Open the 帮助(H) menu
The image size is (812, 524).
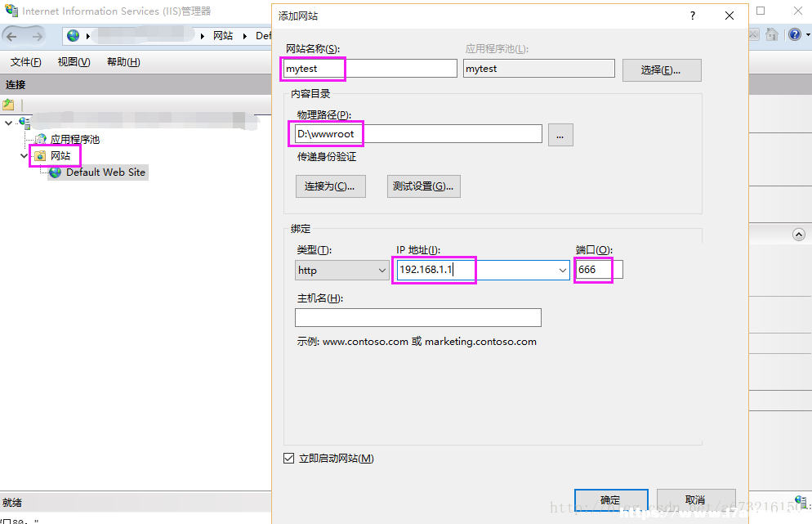[123, 62]
